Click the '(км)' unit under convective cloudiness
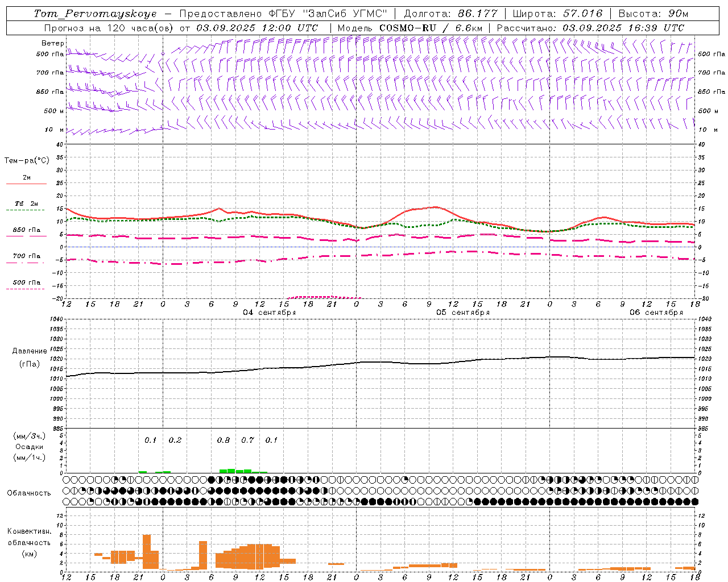The image size is (728, 582). coord(29,554)
